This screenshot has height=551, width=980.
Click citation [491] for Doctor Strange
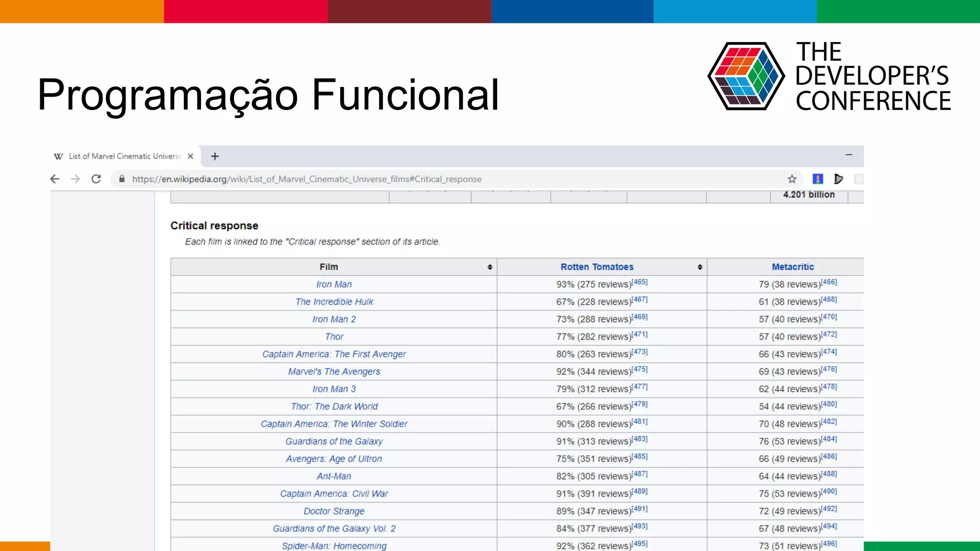coord(640,509)
